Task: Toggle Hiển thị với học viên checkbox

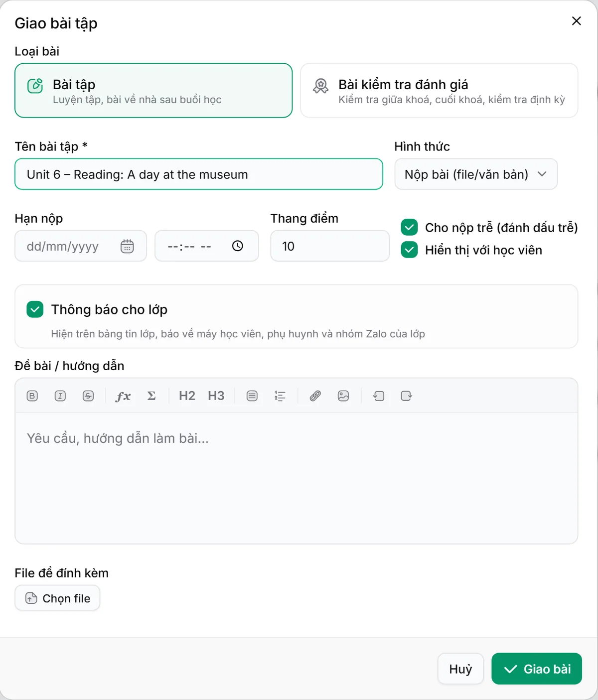Action: (409, 250)
